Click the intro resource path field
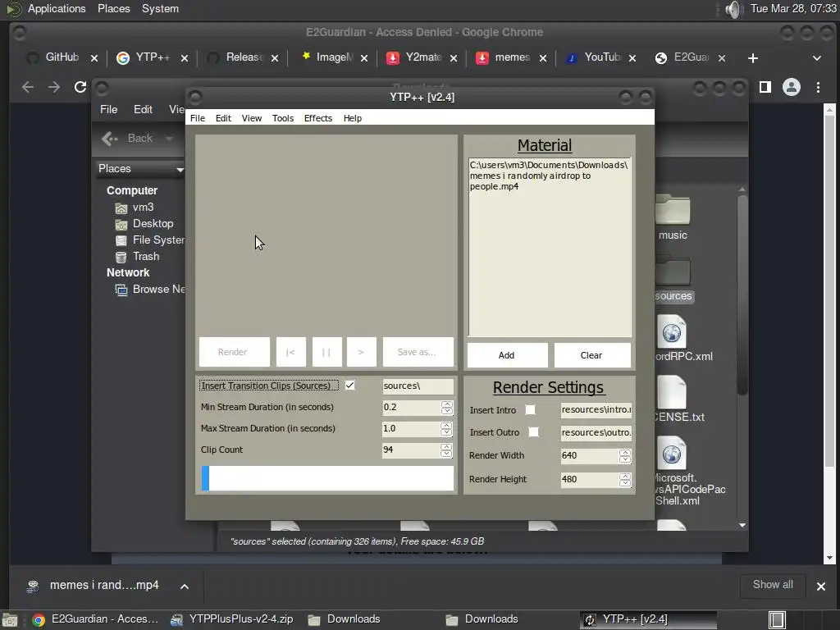Viewport: 840px width, 630px height. (596, 410)
